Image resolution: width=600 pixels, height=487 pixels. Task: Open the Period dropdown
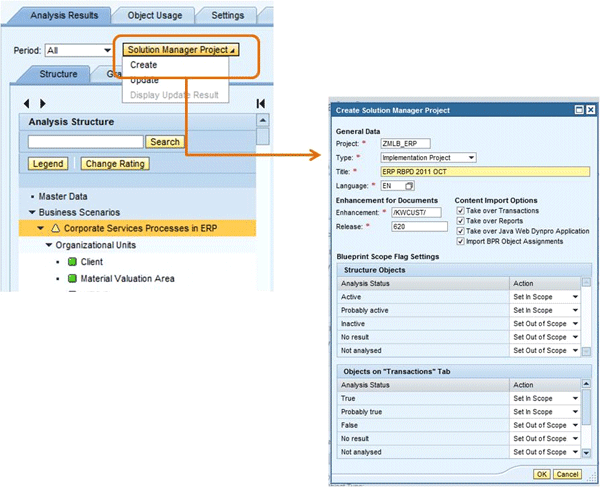pyautogui.click(x=106, y=50)
